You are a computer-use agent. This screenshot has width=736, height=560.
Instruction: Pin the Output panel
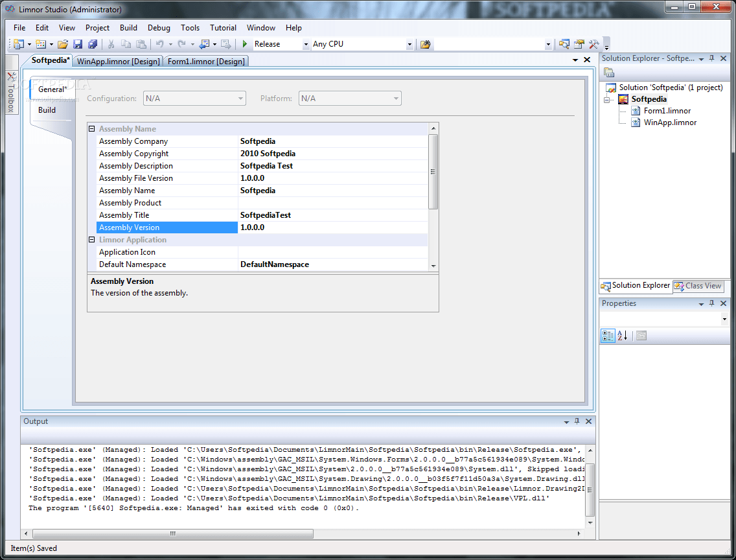click(577, 421)
